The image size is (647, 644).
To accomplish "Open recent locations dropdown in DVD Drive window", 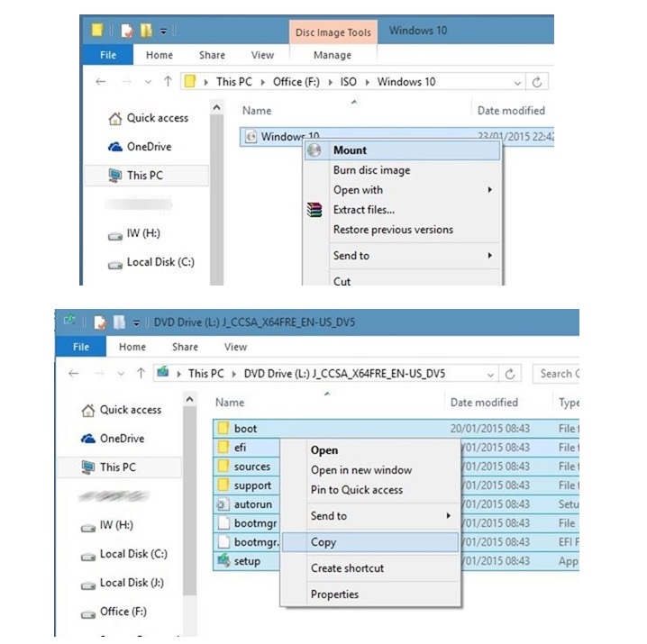I will (x=121, y=374).
